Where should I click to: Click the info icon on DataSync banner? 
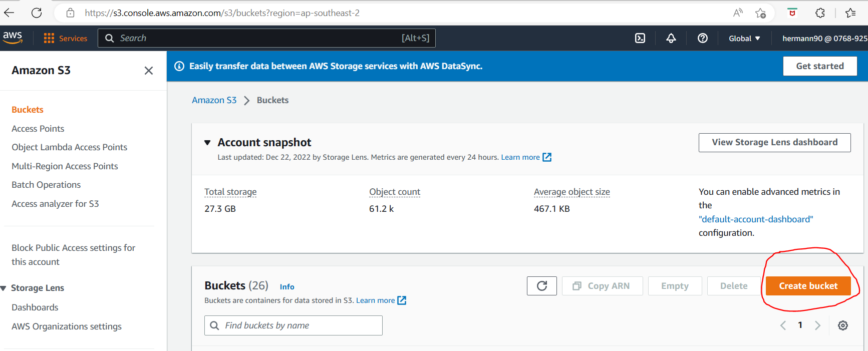179,66
